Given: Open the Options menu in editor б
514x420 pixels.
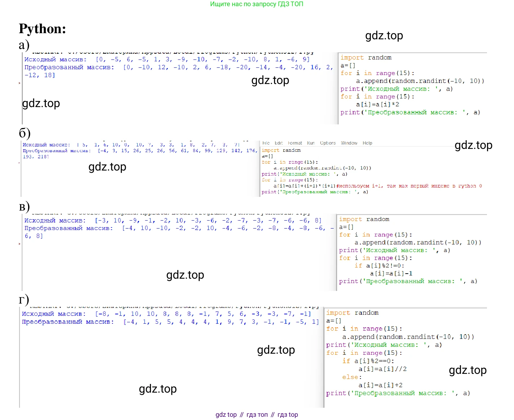Looking at the screenshot, I should (x=328, y=143).
